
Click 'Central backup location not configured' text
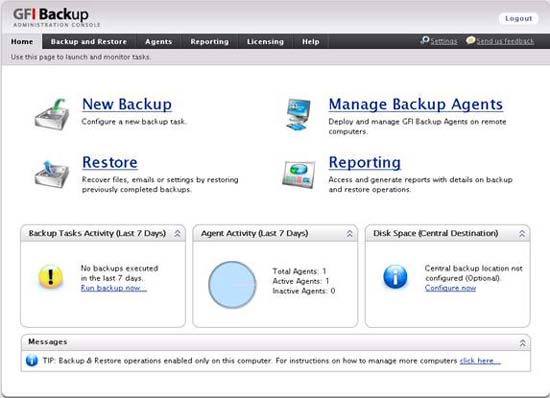tap(474, 273)
